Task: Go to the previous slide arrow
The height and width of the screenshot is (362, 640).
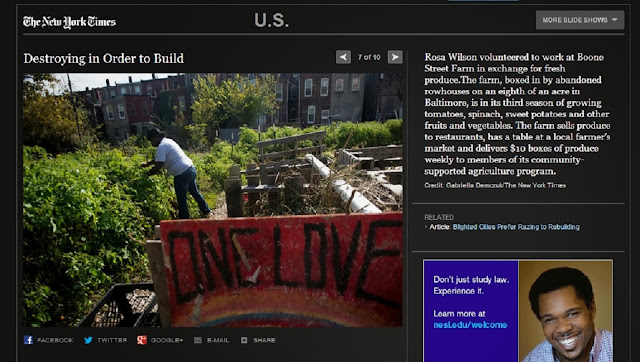Action: click(x=343, y=57)
